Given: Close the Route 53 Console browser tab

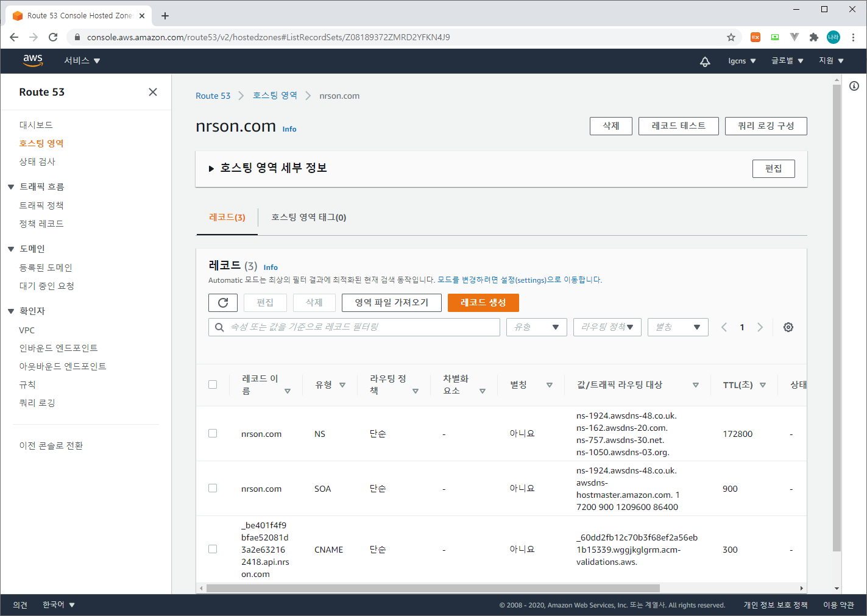Looking at the screenshot, I should pyautogui.click(x=142, y=16).
